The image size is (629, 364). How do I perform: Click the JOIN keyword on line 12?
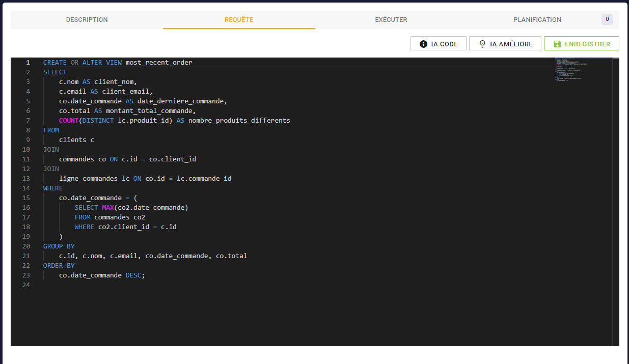point(51,169)
